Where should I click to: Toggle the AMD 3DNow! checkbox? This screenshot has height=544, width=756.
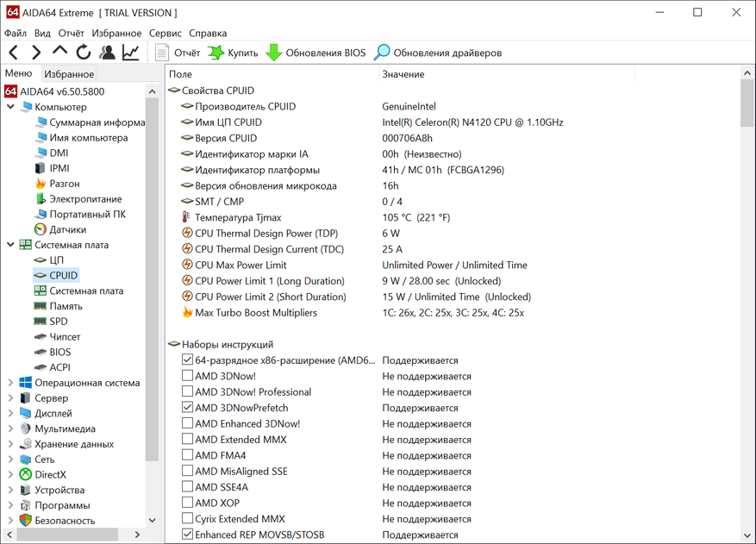[188, 376]
